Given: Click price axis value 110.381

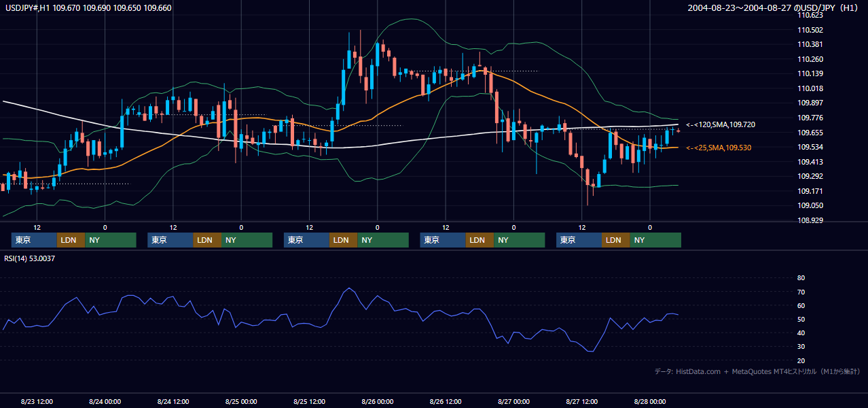Looking at the screenshot, I should click(810, 44).
